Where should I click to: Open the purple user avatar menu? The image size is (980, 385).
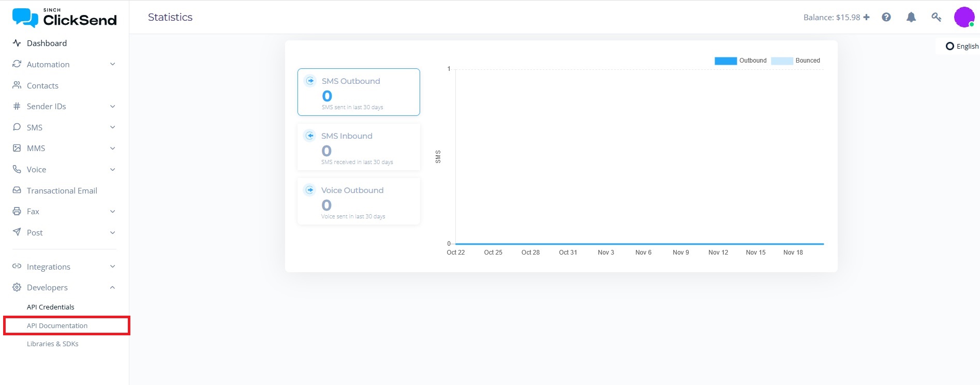point(964,17)
